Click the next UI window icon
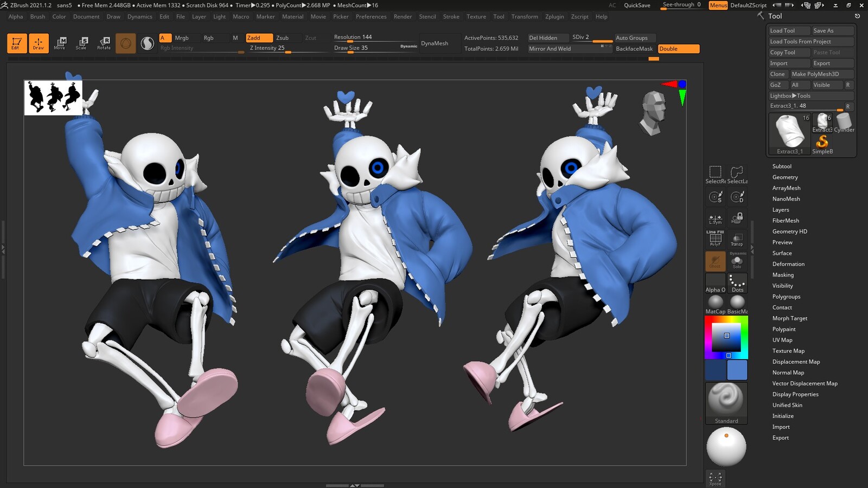Screen dimensions: 868x488 click(819, 5)
